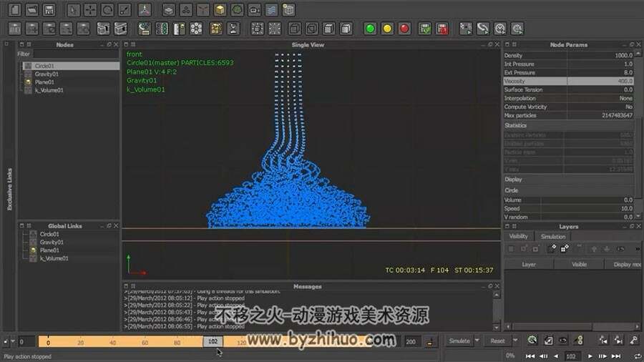Image resolution: width=644 pixels, height=362 pixels.
Task: Select the arrow selection tool
Action: pos(73,9)
